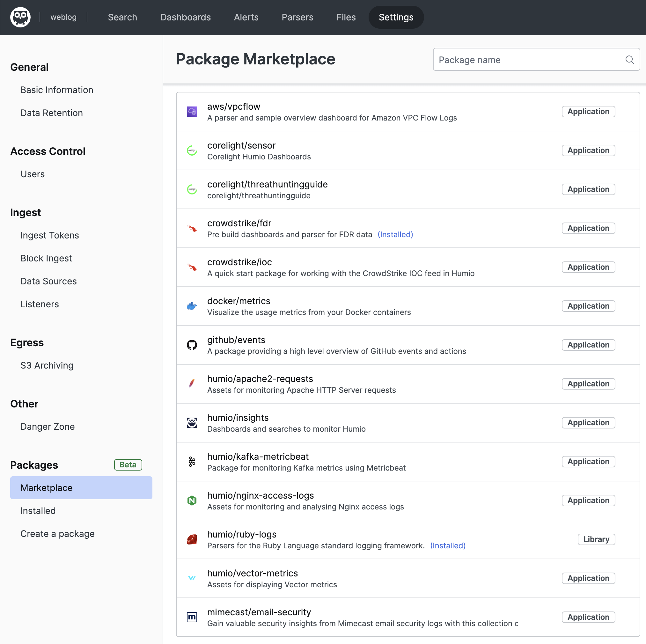
Task: Open the Dashboards tab
Action: pos(185,17)
